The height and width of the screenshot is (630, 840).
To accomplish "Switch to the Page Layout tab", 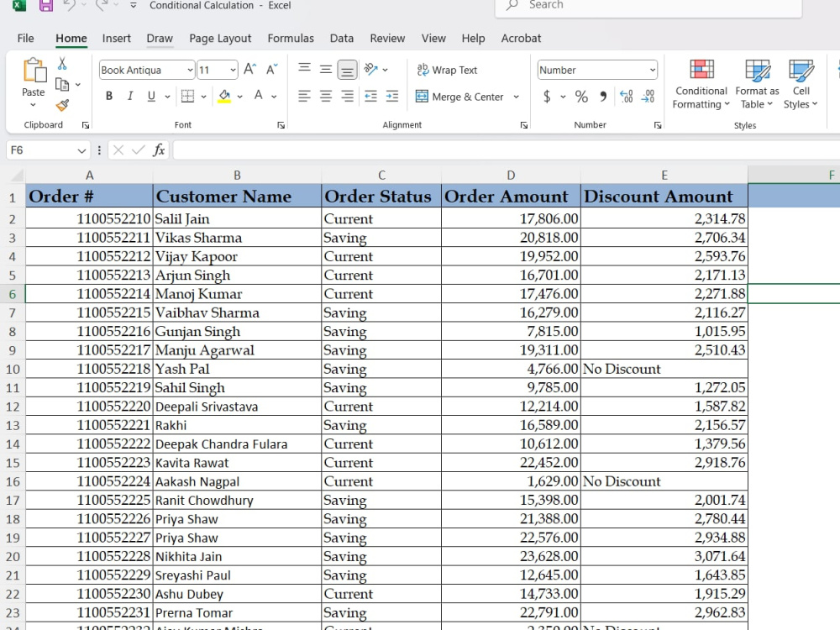I will point(219,39).
